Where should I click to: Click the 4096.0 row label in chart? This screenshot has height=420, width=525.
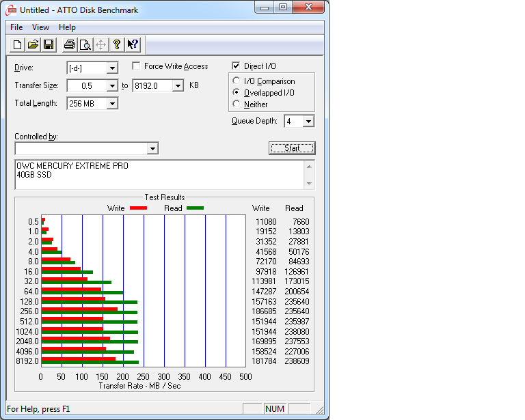27,352
